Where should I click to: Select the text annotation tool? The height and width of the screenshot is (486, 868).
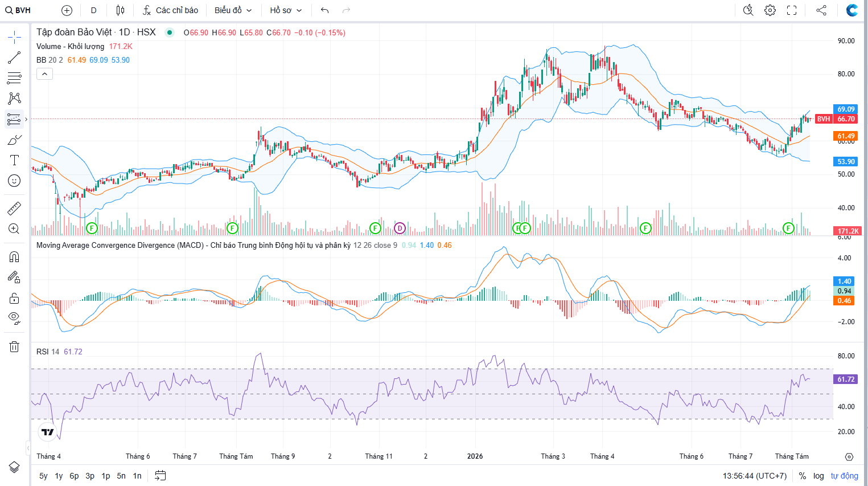click(14, 160)
